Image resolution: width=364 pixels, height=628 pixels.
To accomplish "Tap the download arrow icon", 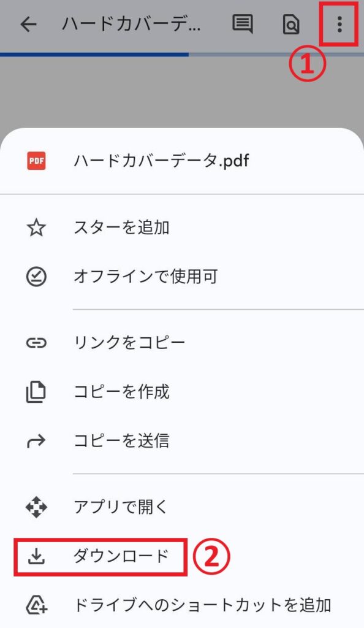I will coord(36,556).
